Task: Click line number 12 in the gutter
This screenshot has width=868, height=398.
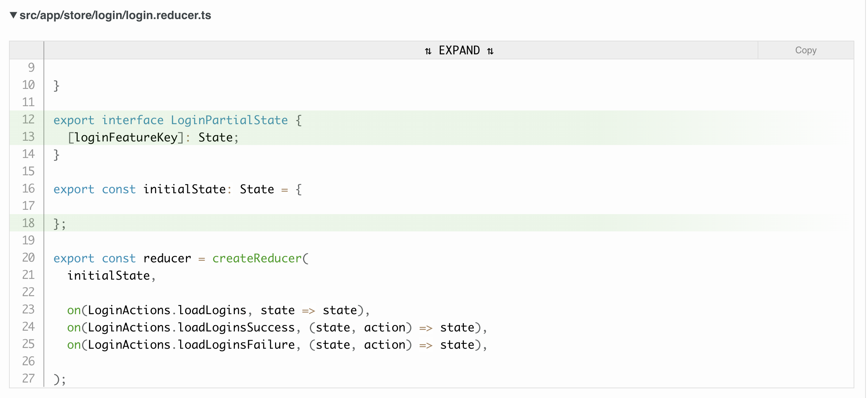Action: [x=28, y=120]
